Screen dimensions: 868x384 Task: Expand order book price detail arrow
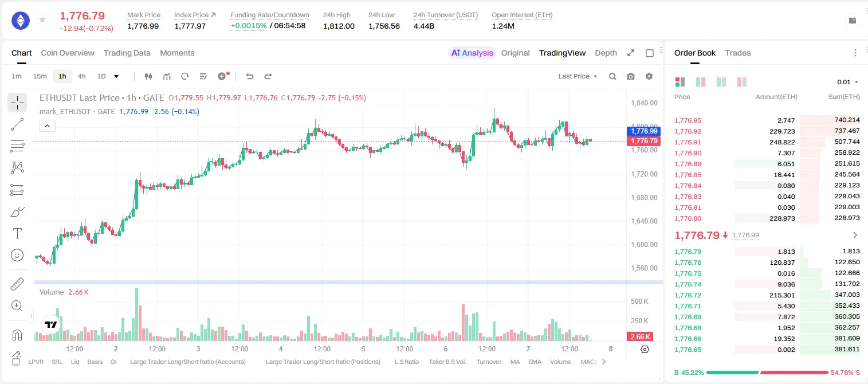(855, 235)
